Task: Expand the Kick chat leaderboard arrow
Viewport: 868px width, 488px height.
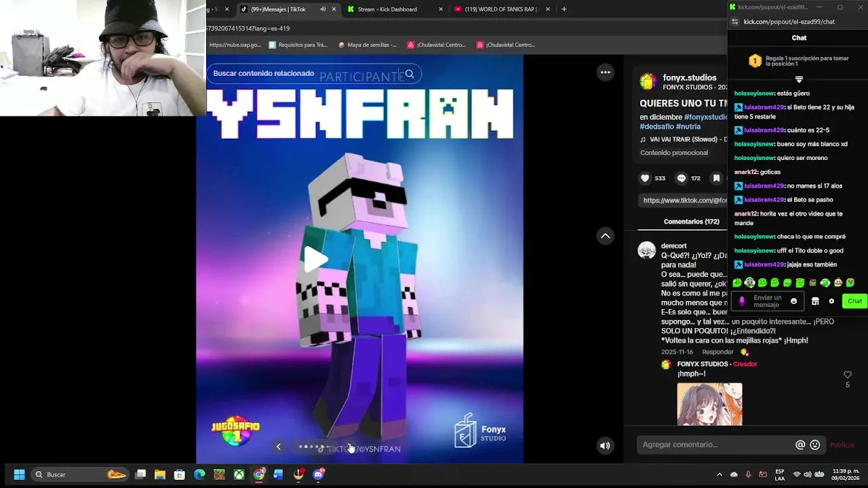Action: (x=799, y=79)
